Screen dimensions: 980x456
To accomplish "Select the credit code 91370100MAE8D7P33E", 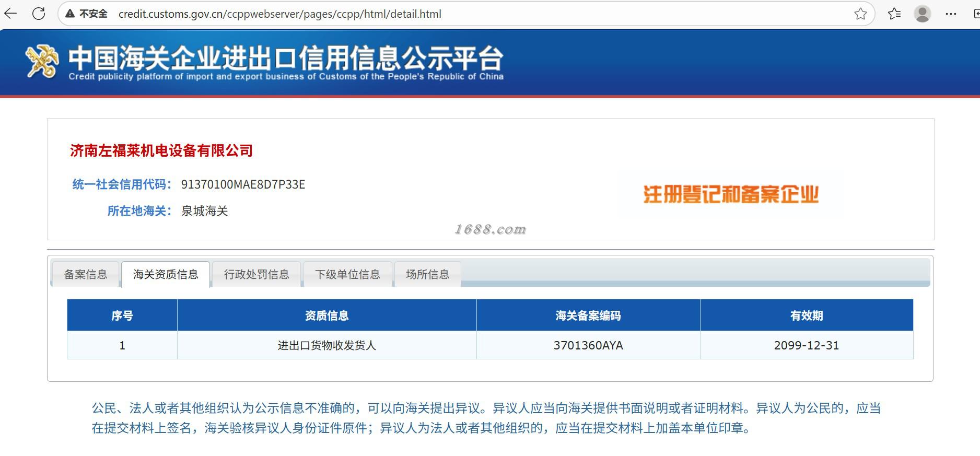I will [243, 184].
